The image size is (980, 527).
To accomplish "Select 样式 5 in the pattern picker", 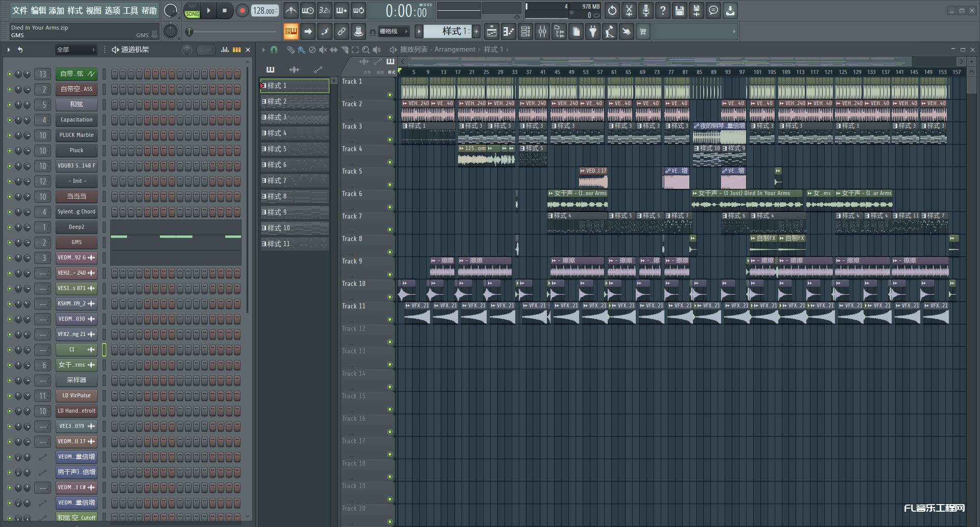I will tap(295, 149).
